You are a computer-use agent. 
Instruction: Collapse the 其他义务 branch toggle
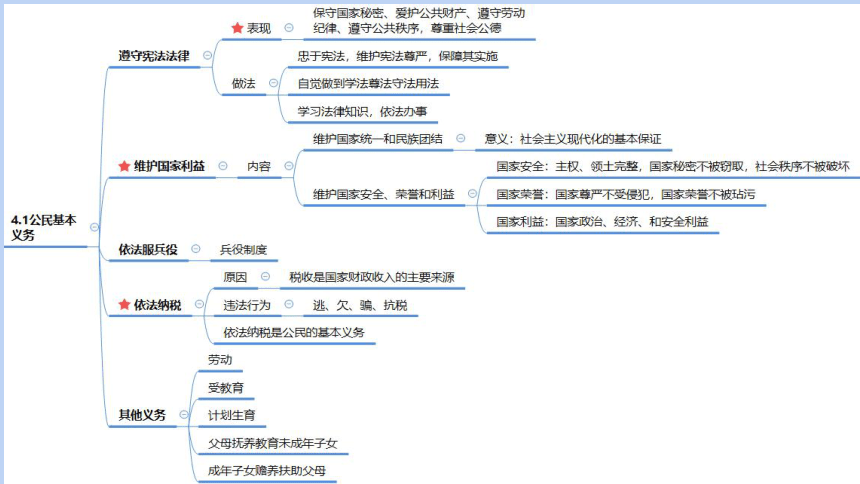pos(184,415)
